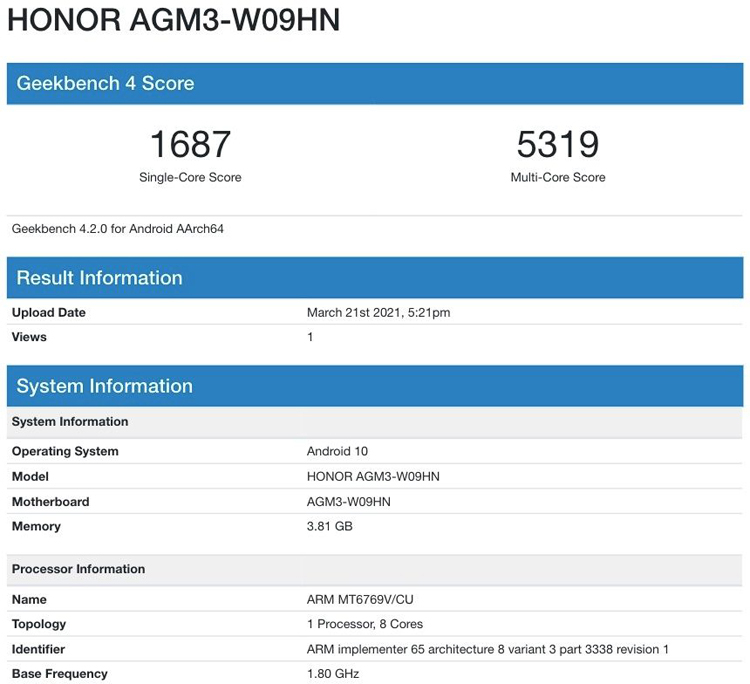Click the Motherboard value AGM3-W09HN
The height and width of the screenshot is (684, 750).
(348, 501)
